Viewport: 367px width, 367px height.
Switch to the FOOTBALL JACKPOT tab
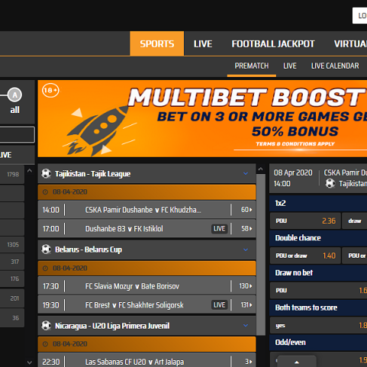[273, 44]
